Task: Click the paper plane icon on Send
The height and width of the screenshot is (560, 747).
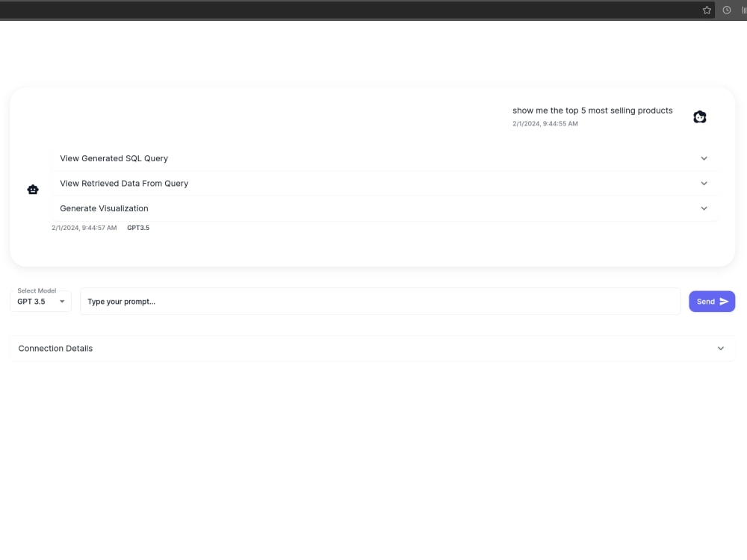Action: [724, 302]
